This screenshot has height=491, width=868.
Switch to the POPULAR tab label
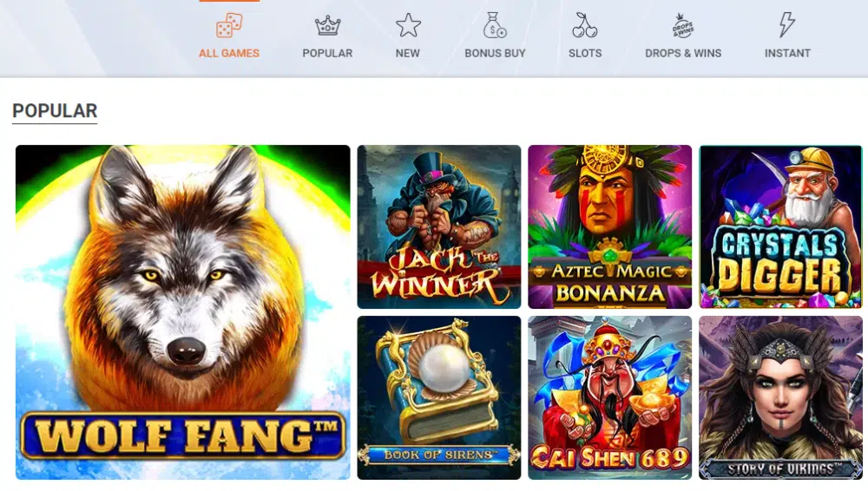(x=327, y=53)
